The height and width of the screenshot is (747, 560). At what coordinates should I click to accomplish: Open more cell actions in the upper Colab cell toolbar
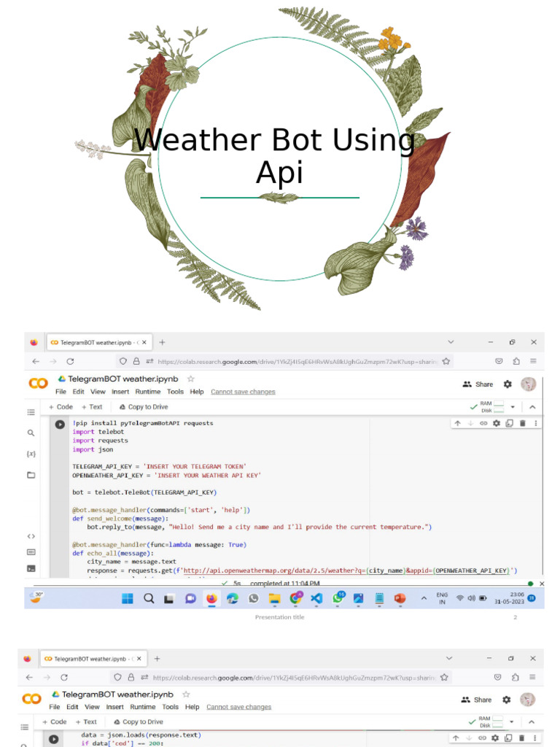[x=536, y=423]
